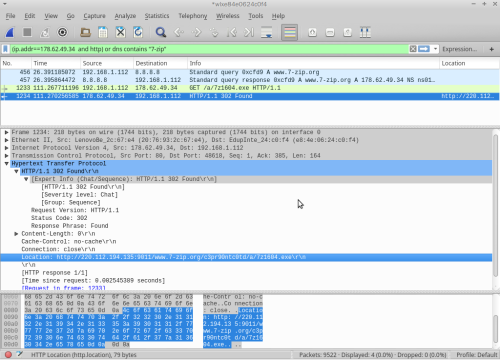Toggle packet list colorization
This screenshot has height=360, width=500.
coord(289,32)
